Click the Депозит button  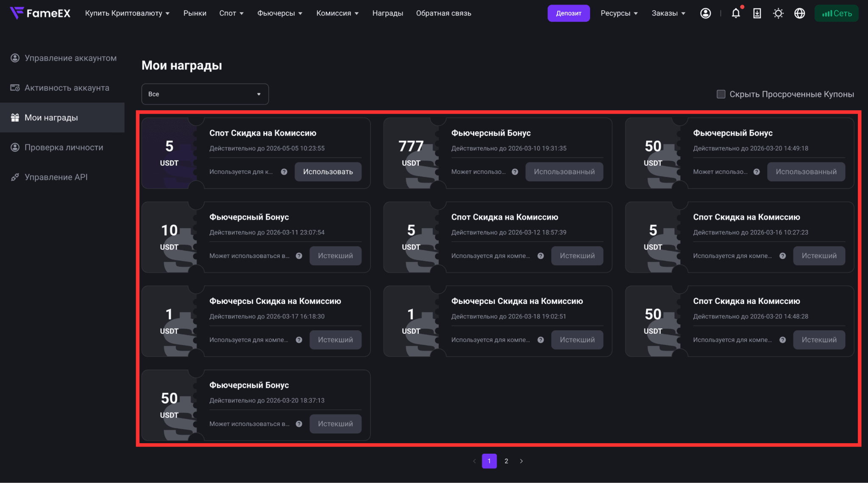point(568,13)
